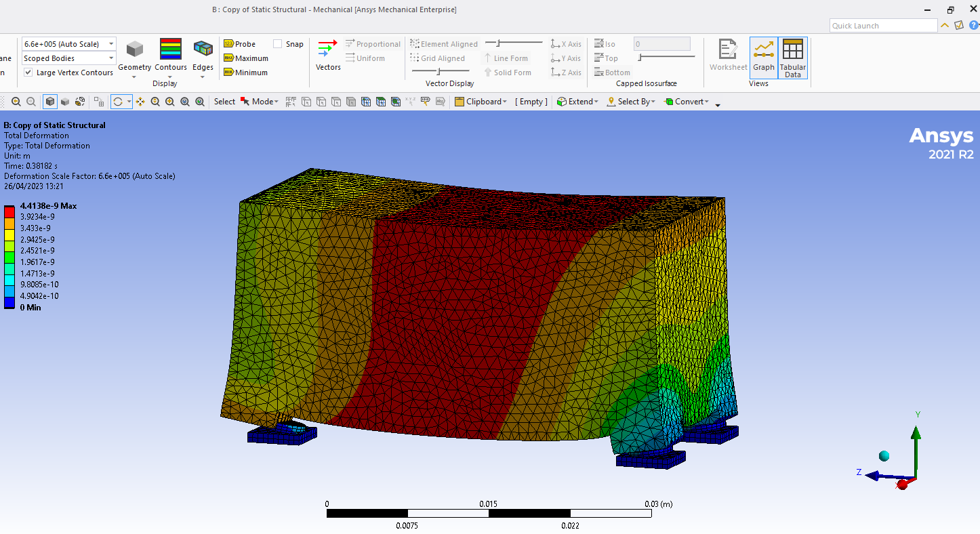Select the Probe tool
980x534 pixels.
coord(239,44)
